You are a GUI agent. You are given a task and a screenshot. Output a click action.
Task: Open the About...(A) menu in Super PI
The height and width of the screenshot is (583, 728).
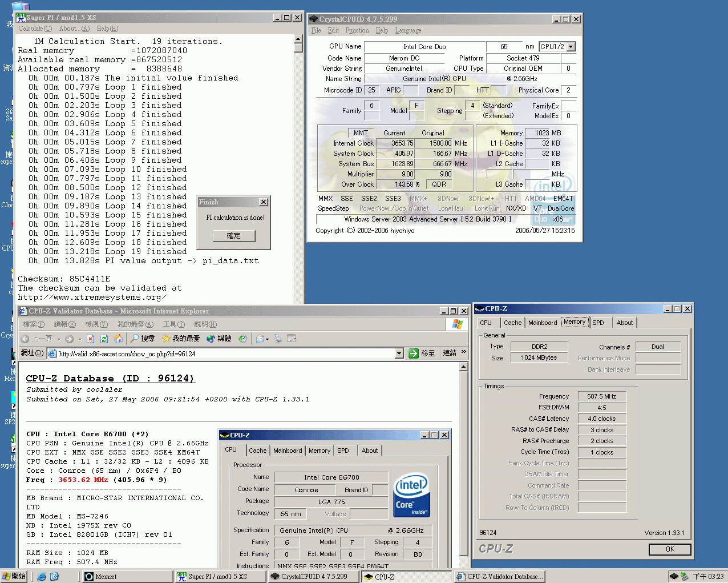[74, 29]
